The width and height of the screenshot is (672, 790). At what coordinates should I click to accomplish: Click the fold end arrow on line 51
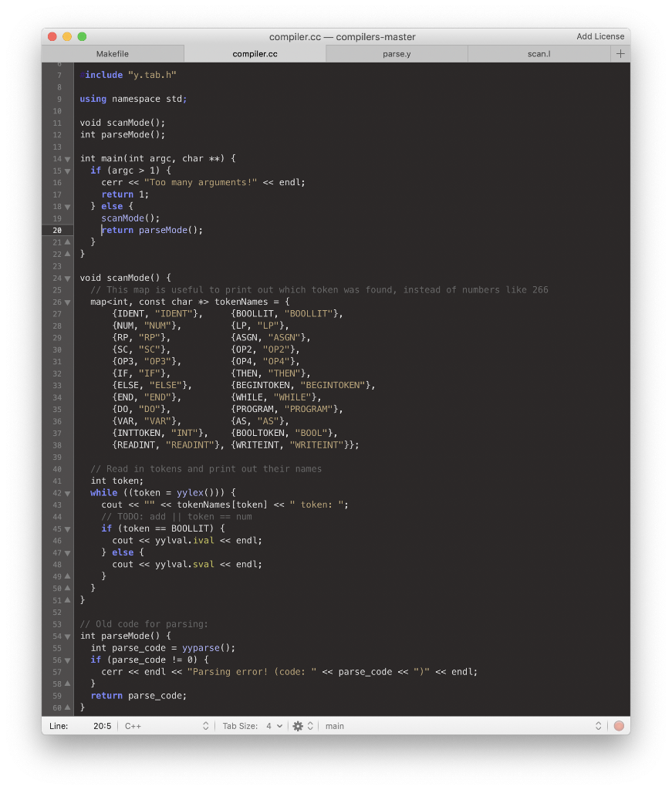[67, 599]
